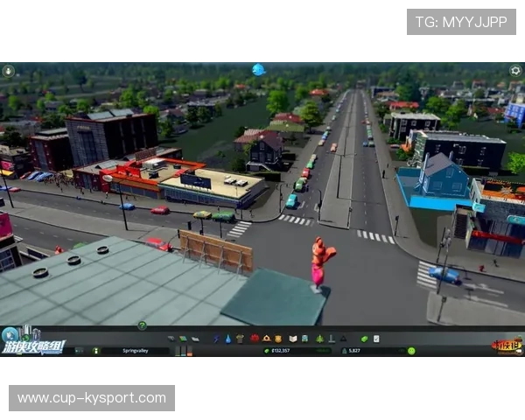
Task: Open the Zoning tool menu
Action: pyautogui.click(x=183, y=339)
